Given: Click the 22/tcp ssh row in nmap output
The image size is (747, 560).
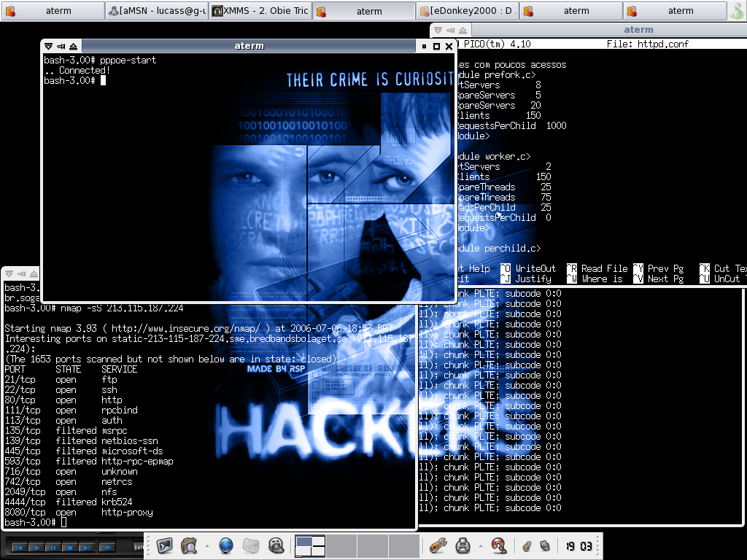Looking at the screenshot, I should click(61, 390).
